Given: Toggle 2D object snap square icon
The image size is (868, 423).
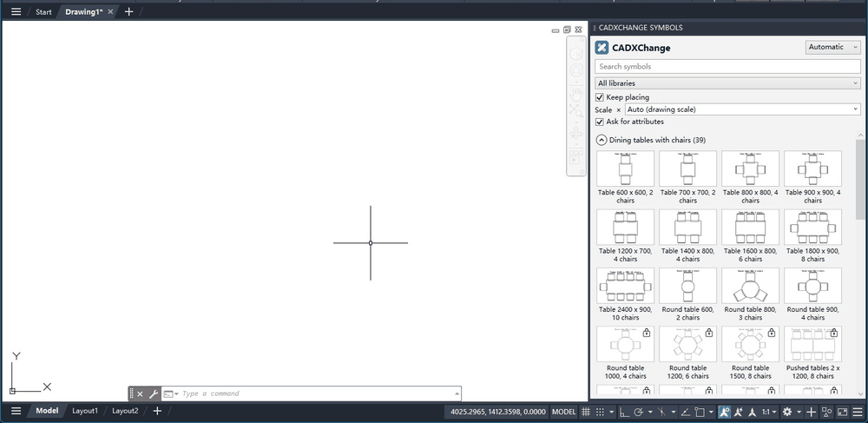Looking at the screenshot, I should tap(699, 412).
